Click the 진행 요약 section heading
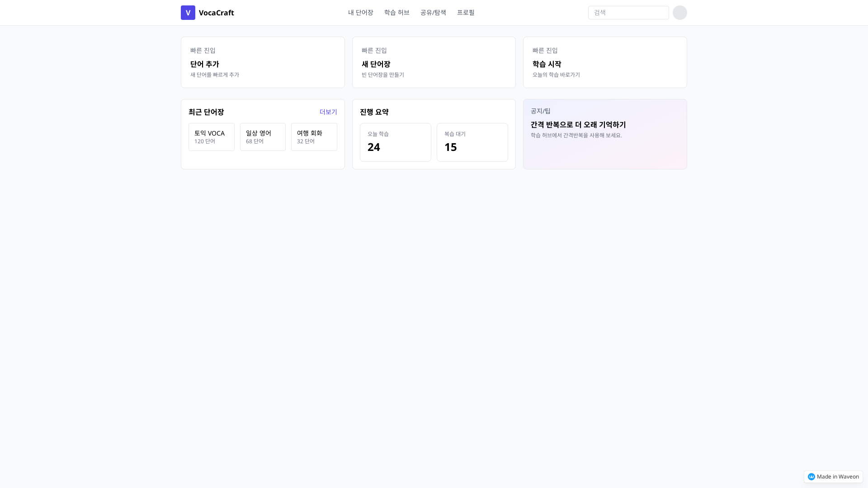The image size is (868, 488). (374, 112)
